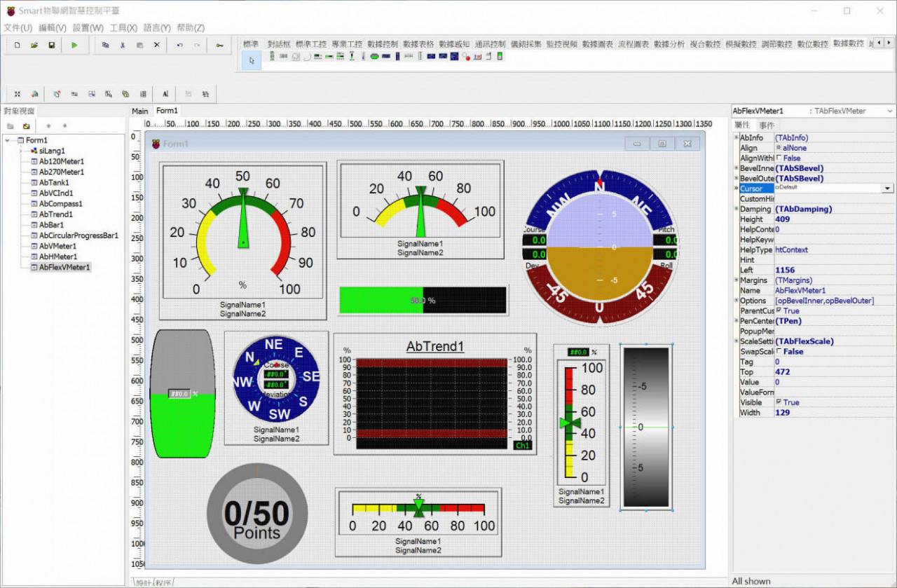Click the AI text icon in the alignment toolbar
Image resolution: width=897 pixels, height=588 pixels.
(165, 94)
